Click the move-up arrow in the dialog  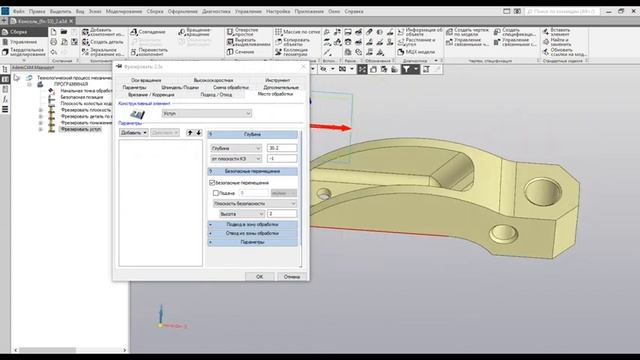pyautogui.click(x=190, y=133)
